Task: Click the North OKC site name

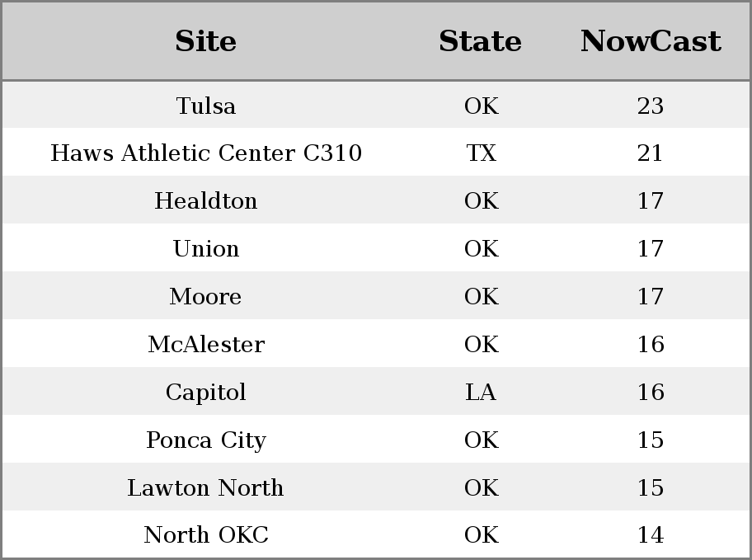Action: tap(206, 534)
